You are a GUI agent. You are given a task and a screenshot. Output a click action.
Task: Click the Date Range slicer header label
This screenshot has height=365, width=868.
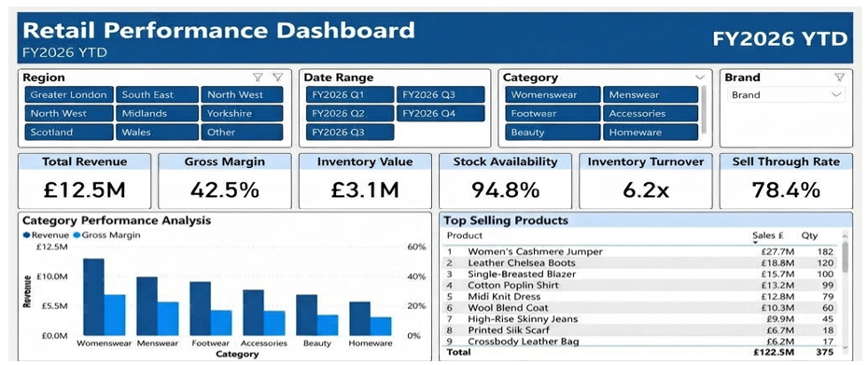click(339, 77)
